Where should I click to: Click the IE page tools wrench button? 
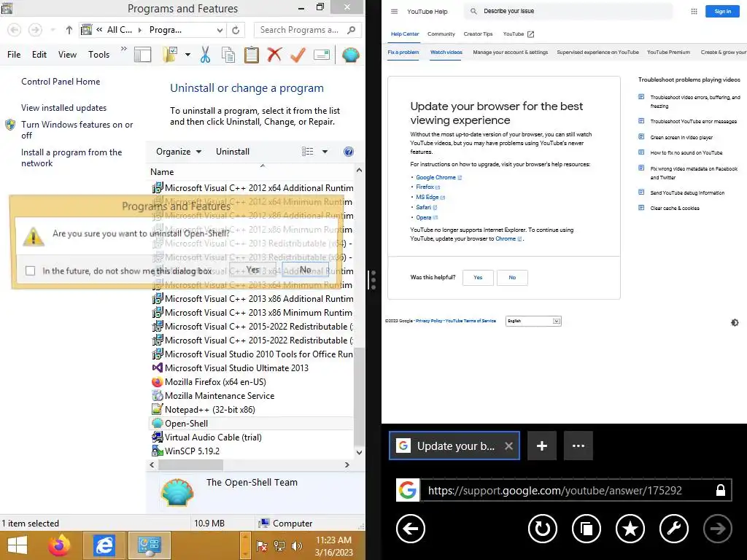674,529
